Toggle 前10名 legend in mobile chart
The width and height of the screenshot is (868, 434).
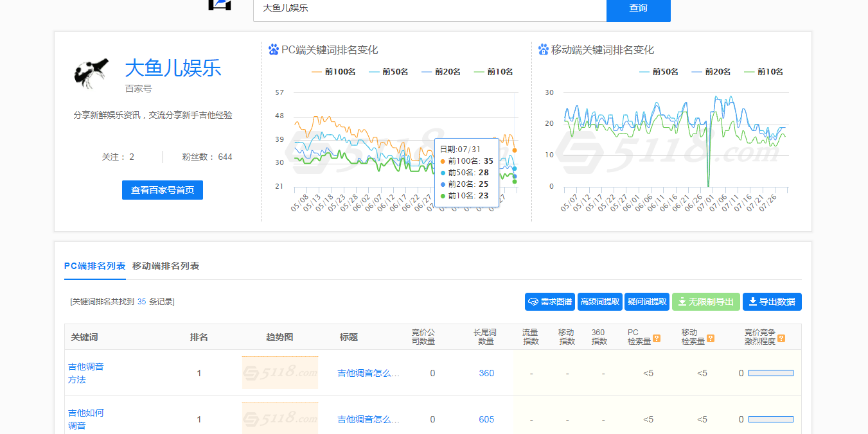pyautogui.click(x=764, y=72)
